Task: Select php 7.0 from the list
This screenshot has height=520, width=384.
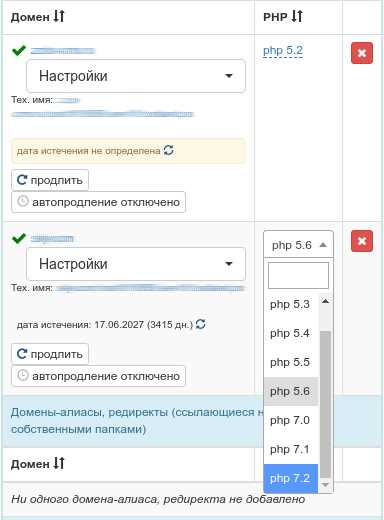Action: coord(291,420)
